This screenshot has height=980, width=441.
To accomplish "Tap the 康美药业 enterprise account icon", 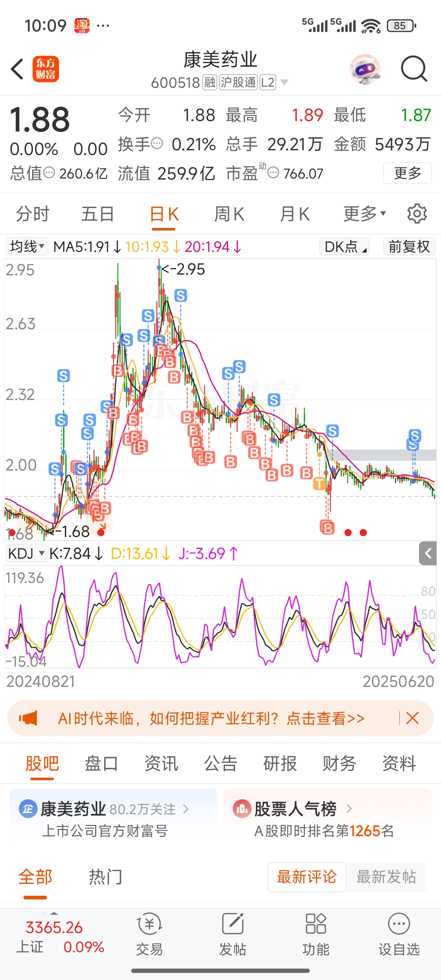I will click(x=28, y=809).
